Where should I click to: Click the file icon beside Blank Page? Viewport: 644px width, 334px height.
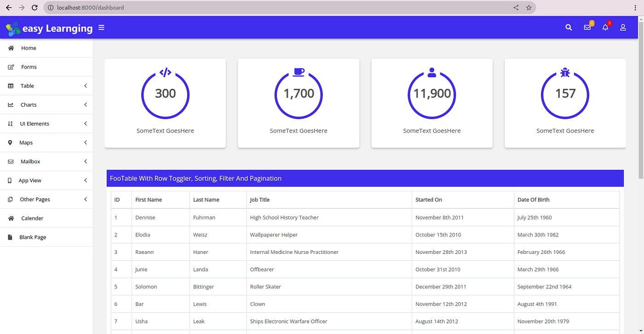pos(10,237)
